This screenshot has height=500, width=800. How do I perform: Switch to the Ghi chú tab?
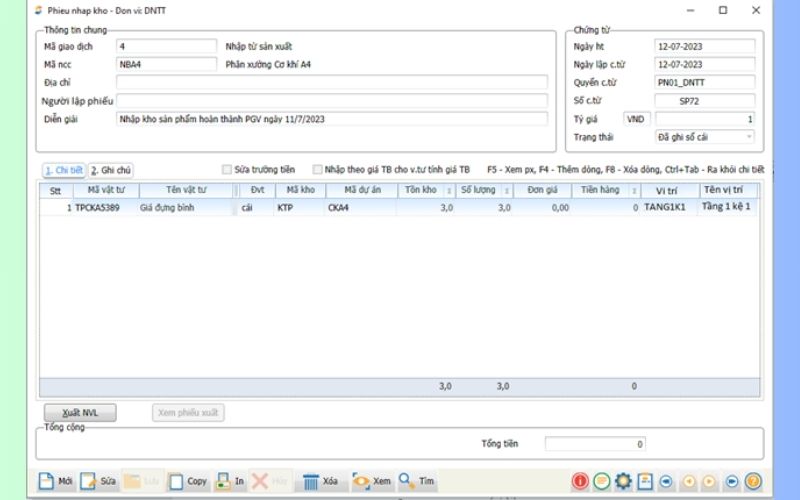tap(111, 170)
